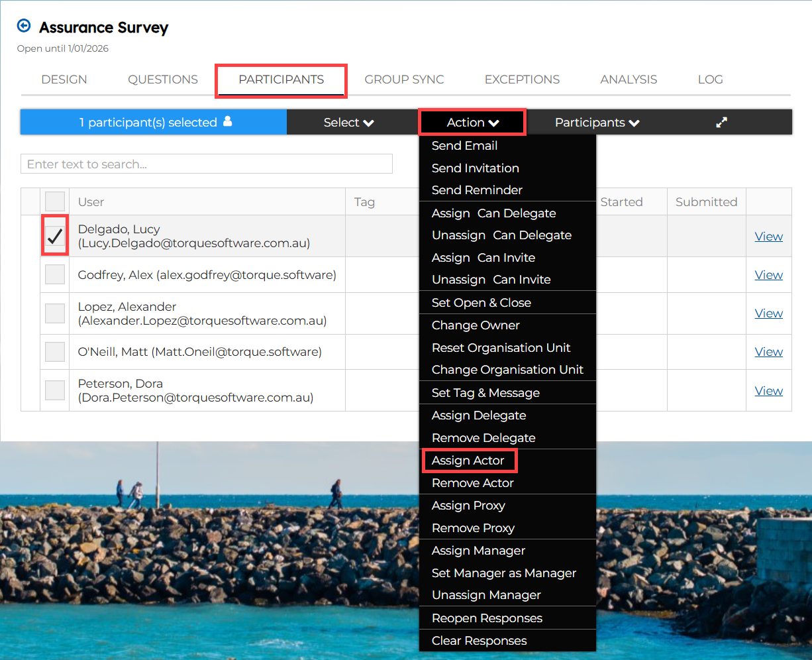Open View link for Lucy Delgado
This screenshot has width=812, height=660.
point(768,237)
